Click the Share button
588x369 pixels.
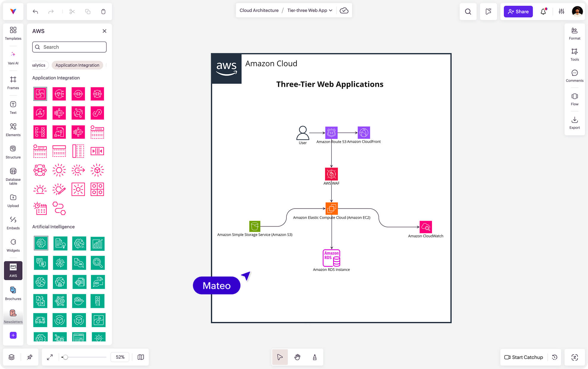[x=518, y=12]
